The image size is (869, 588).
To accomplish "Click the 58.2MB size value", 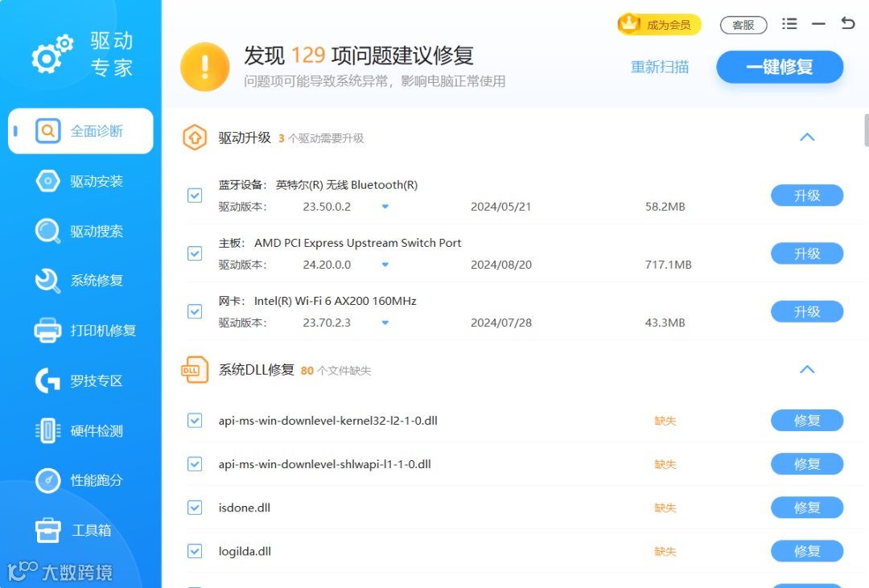I will pos(665,207).
